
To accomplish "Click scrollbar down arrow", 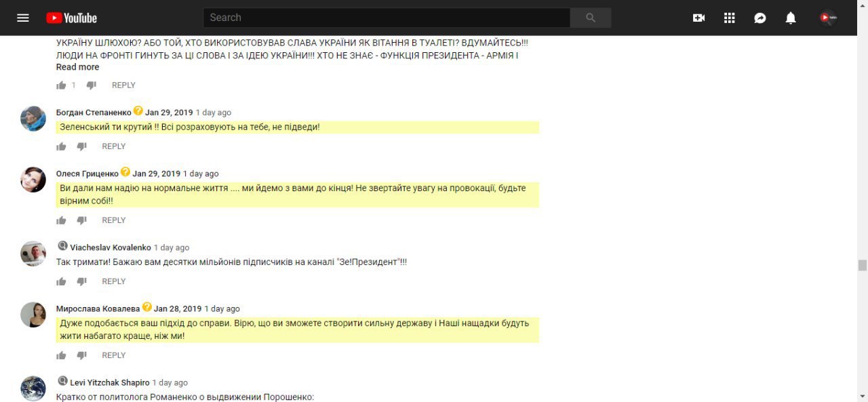I will point(863,396).
